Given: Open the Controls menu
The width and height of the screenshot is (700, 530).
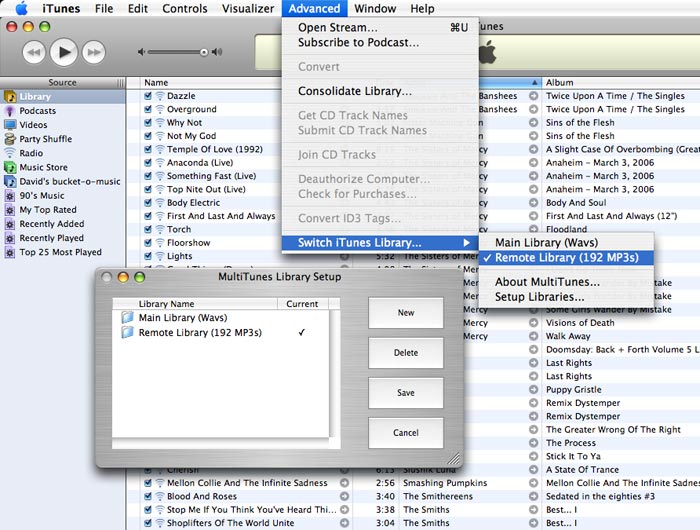Looking at the screenshot, I should point(185,8).
